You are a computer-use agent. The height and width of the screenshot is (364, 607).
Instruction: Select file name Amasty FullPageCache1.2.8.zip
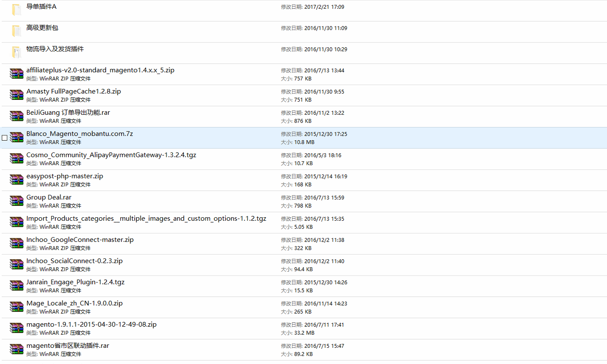[74, 91]
